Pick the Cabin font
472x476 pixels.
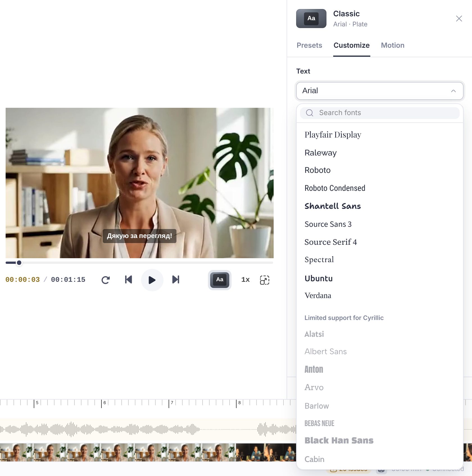pos(380,459)
